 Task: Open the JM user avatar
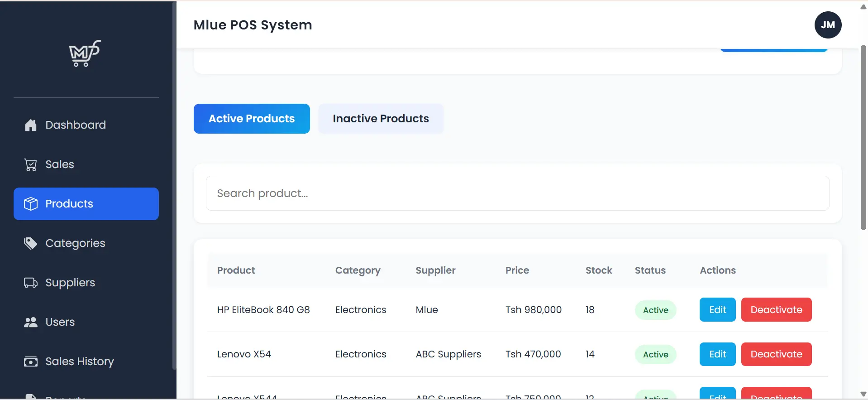(828, 25)
